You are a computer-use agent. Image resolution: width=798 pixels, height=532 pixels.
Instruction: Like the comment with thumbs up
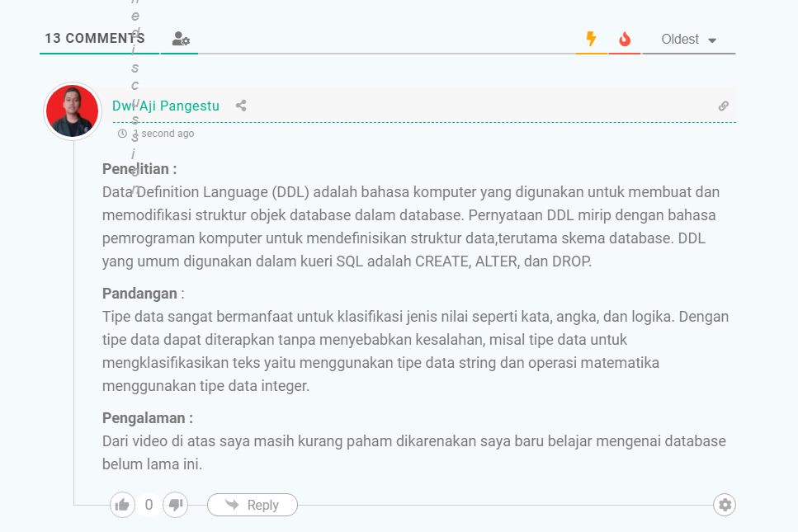(122, 505)
